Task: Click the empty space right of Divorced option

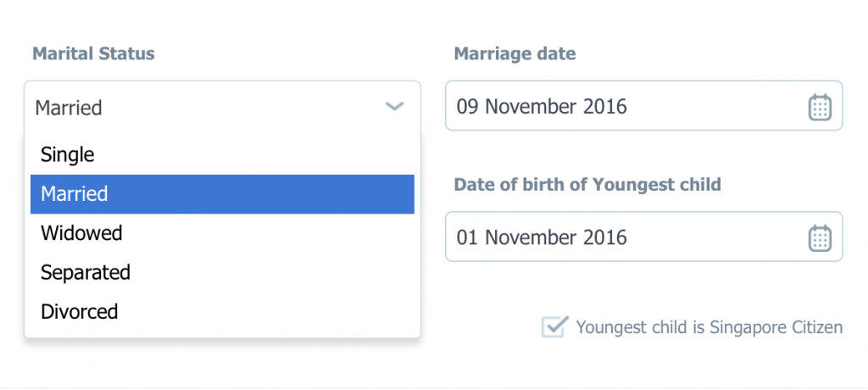Action: [x=271, y=311]
